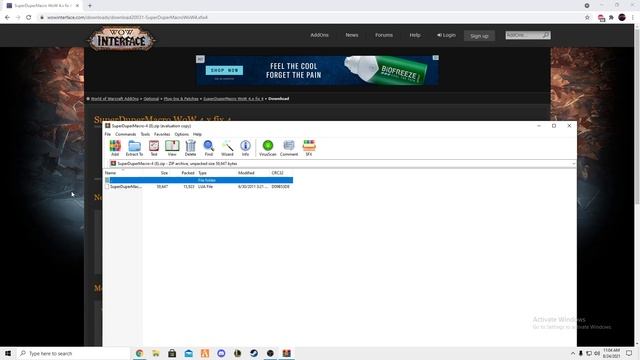
Task: Close the SuperDuperMacro browser tab
Action: (x=77, y=6)
